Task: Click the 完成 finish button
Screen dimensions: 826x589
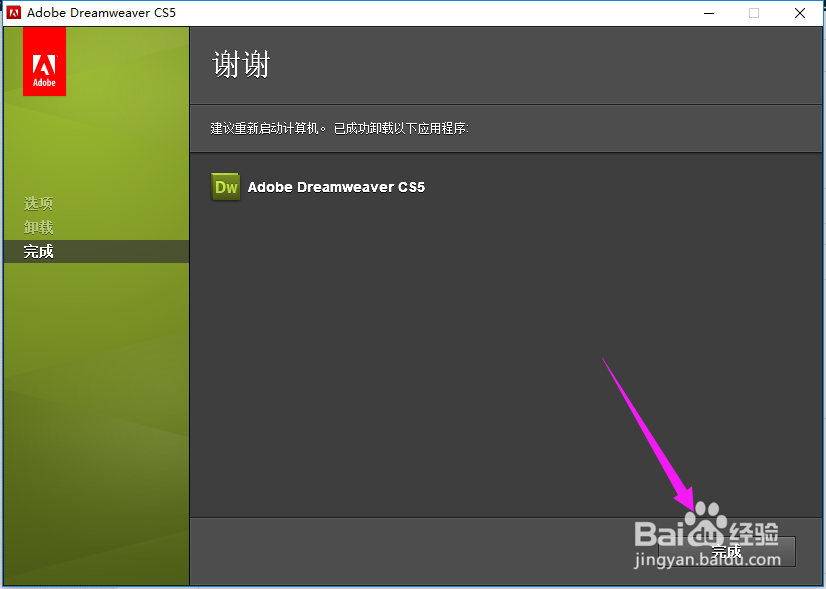Action: pyautogui.click(x=727, y=551)
